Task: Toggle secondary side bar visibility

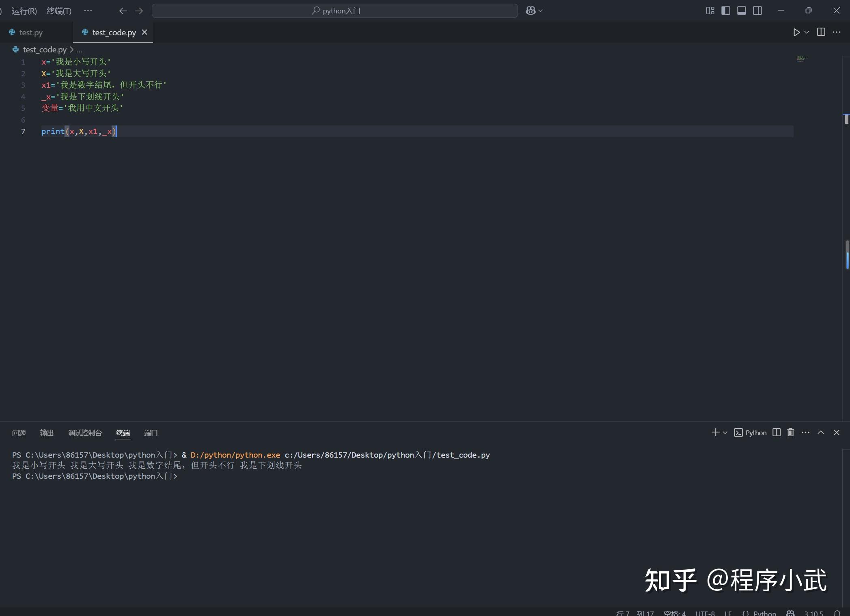Action: pyautogui.click(x=757, y=11)
